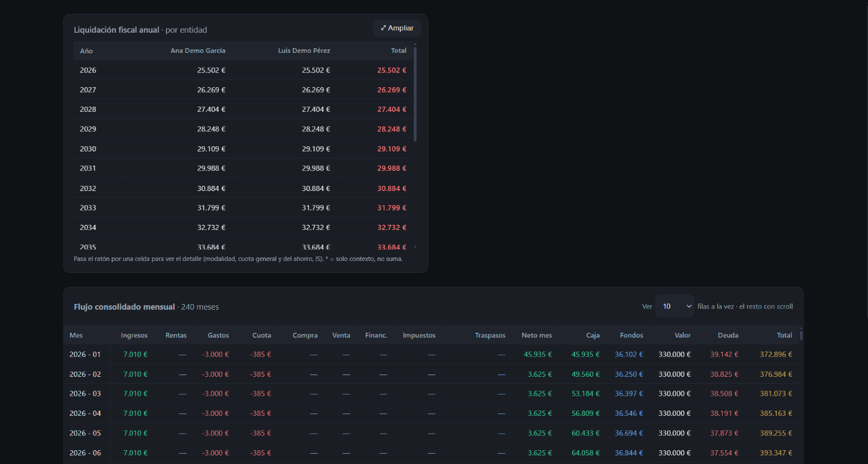
Task: Select the 2031 year row label
Action: click(88, 168)
